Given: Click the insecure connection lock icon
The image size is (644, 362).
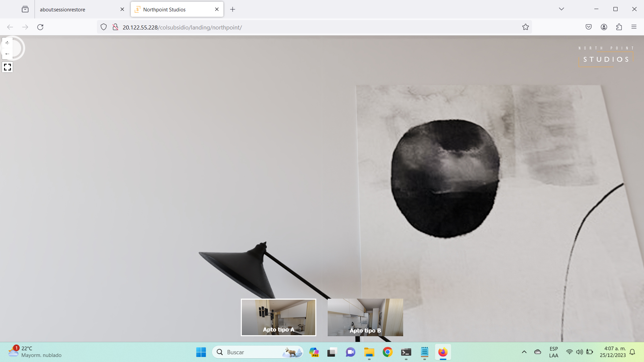Looking at the screenshot, I should coord(115,27).
